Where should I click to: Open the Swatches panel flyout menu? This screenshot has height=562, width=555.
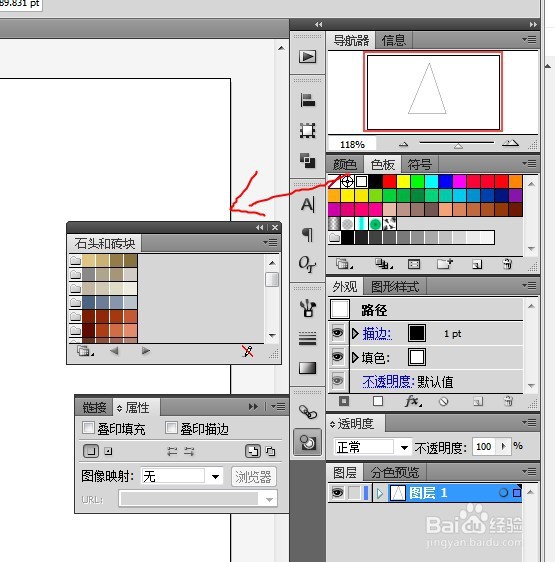pyautogui.click(x=530, y=163)
